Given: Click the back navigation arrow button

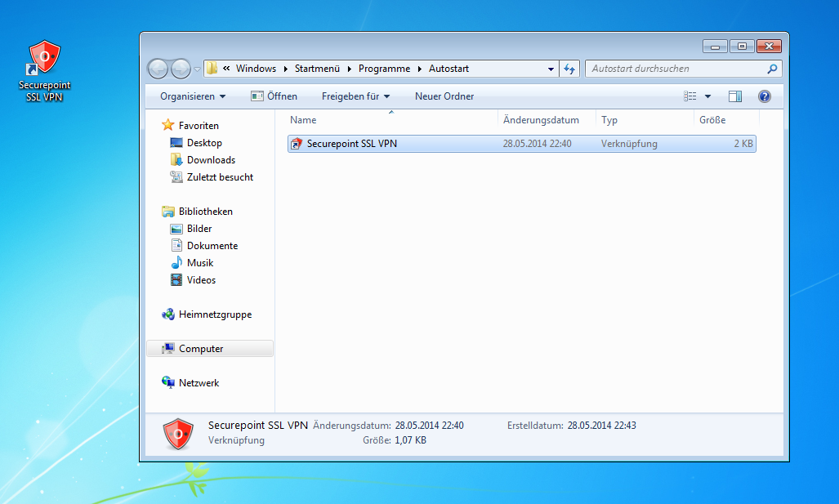Looking at the screenshot, I should 158,69.
